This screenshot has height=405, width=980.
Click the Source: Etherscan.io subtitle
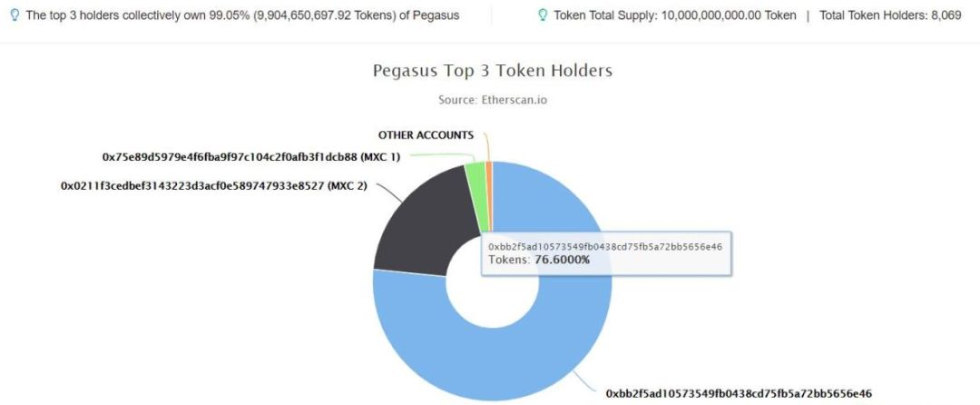coord(493,99)
